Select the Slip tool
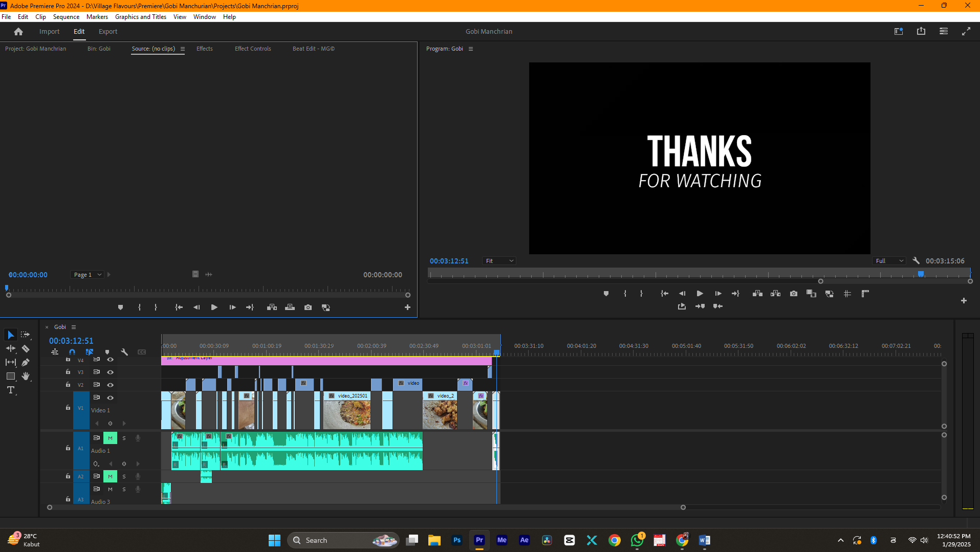The image size is (980, 552). point(11,362)
